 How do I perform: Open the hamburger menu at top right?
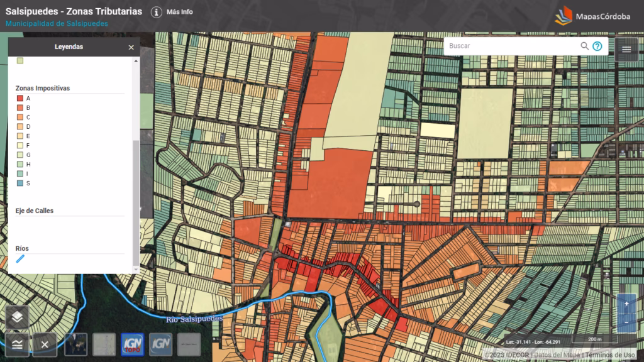pyautogui.click(x=626, y=49)
